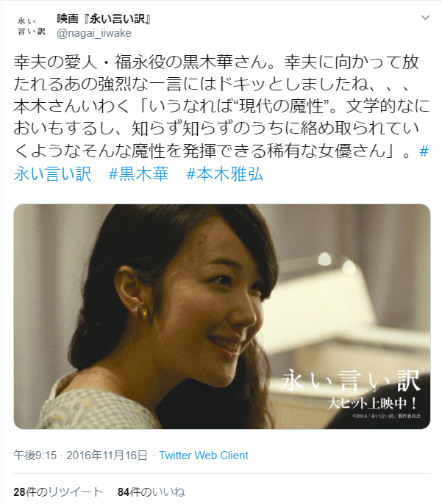This screenshot has width=442, height=504.
Task: Open hashtag 永い言い訳 below the tweet text
Action: click(52, 174)
